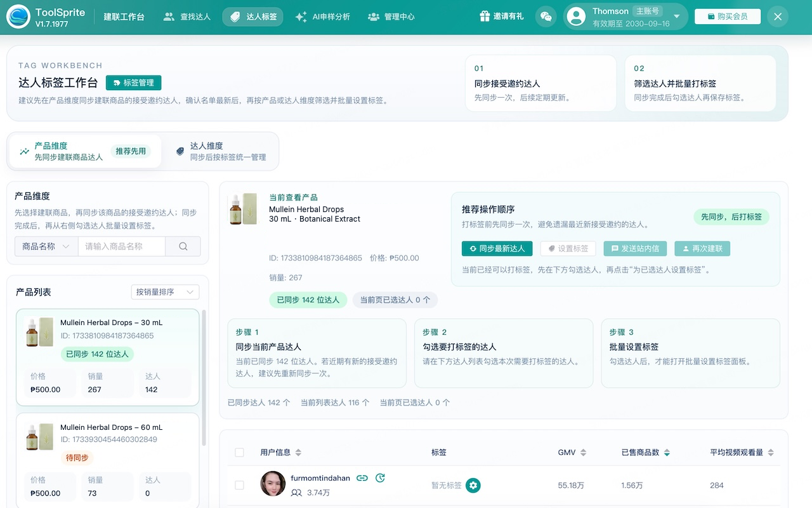Click furmomtindahan's profile avatar

tap(273, 484)
